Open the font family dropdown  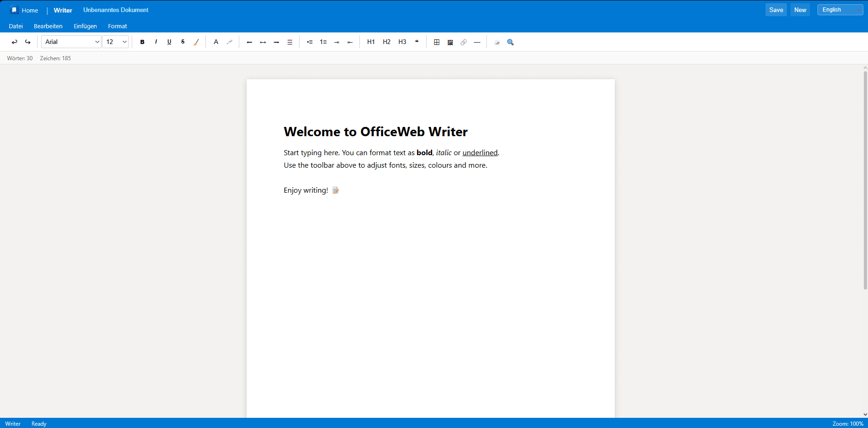pos(71,42)
